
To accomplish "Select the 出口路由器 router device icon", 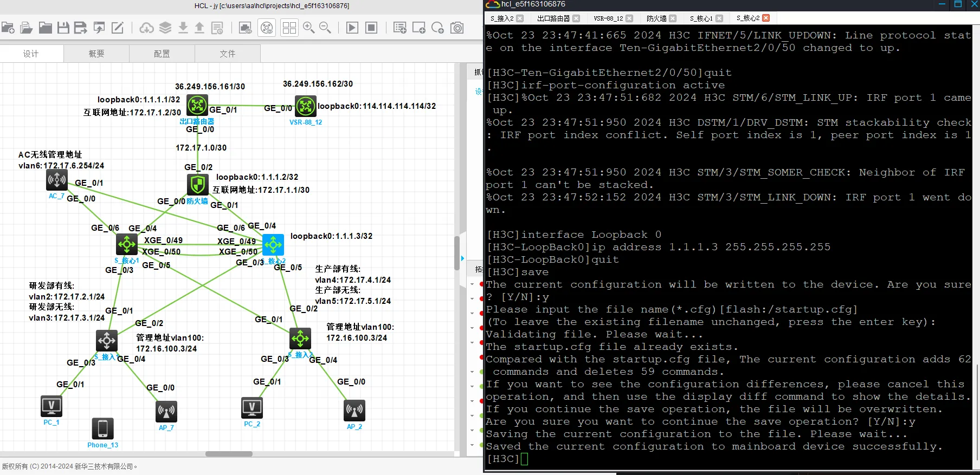I will [x=197, y=105].
